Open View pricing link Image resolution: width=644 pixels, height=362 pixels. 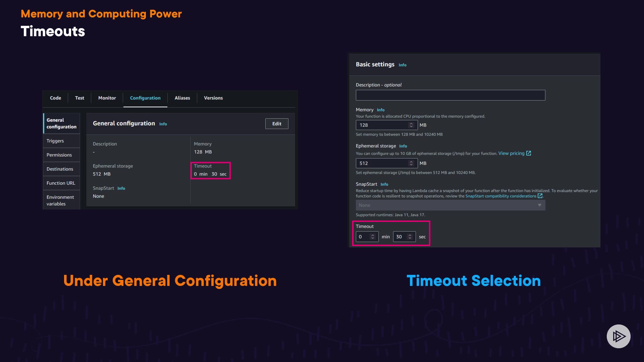(x=511, y=153)
